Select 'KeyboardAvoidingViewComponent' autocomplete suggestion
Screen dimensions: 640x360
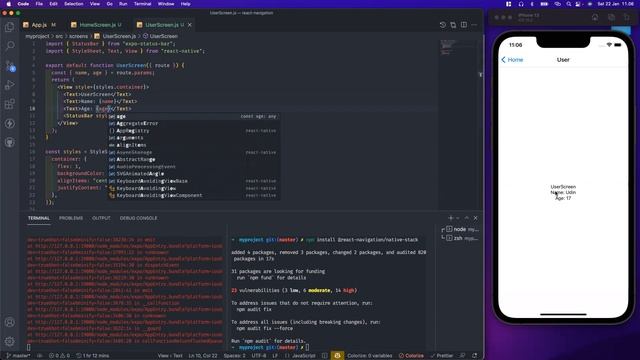(x=194, y=195)
